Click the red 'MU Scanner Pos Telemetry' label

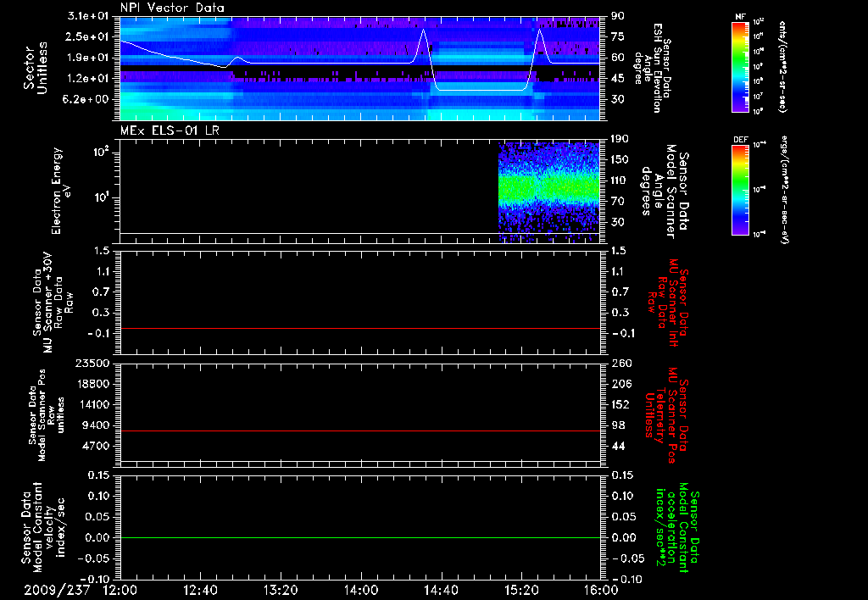click(667, 415)
